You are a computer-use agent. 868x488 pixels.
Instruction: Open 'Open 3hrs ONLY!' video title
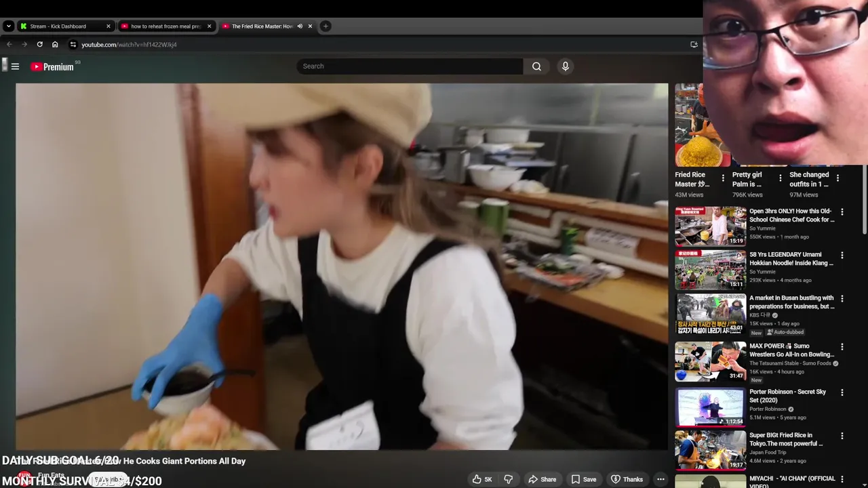(791, 216)
